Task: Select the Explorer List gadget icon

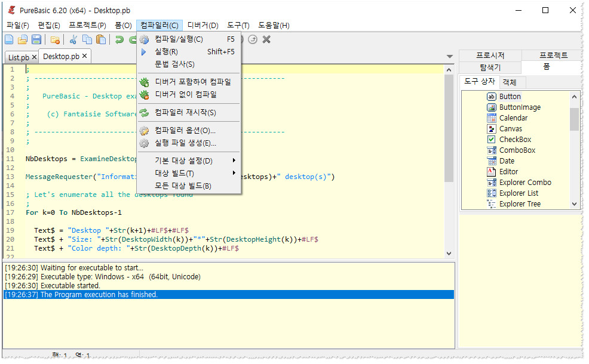Action: click(x=492, y=193)
